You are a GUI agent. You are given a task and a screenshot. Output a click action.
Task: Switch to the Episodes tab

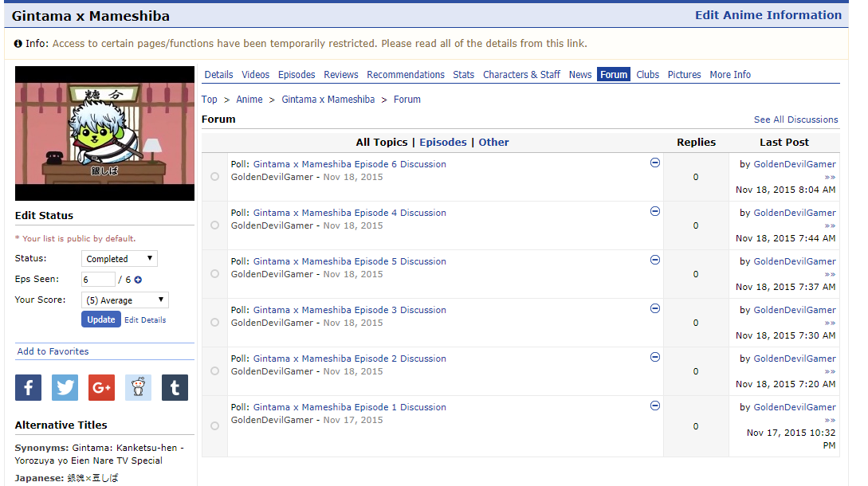(x=297, y=75)
